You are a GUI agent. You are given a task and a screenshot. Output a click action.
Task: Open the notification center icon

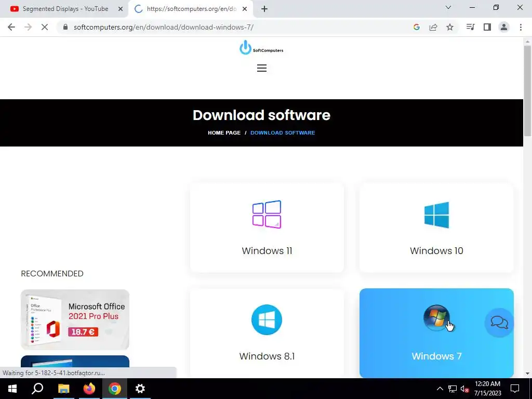coord(515,389)
